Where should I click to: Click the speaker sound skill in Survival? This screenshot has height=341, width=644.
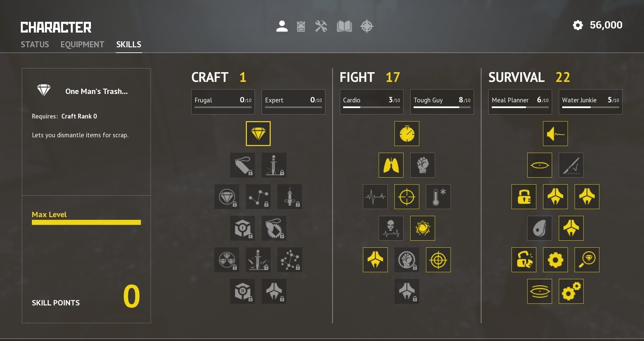(555, 134)
